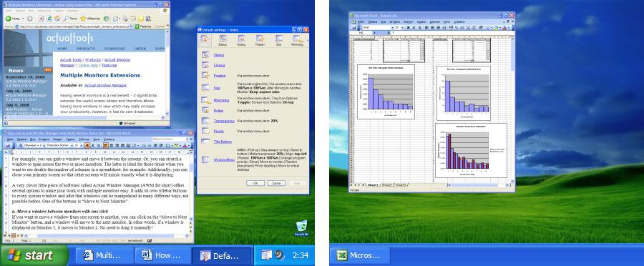Click the Borders icon in Word toolbar
The image size is (644, 266).
pos(167,145)
